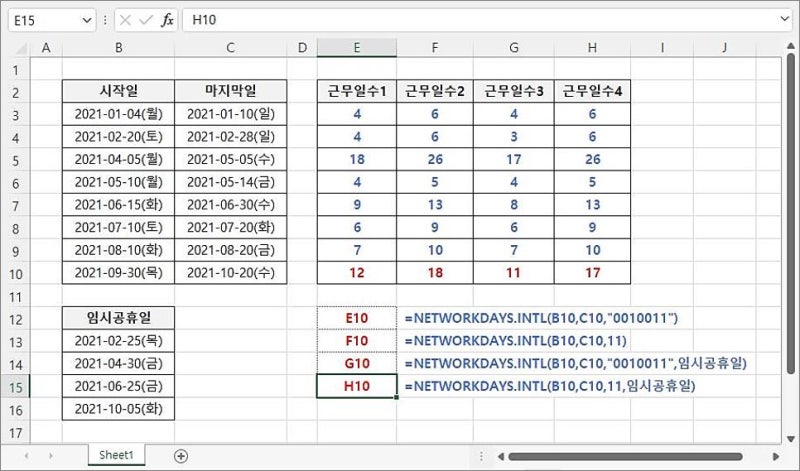Viewport: 800px width, 471px height.
Task: Select the E10 label cell in row 12
Action: tap(357, 318)
